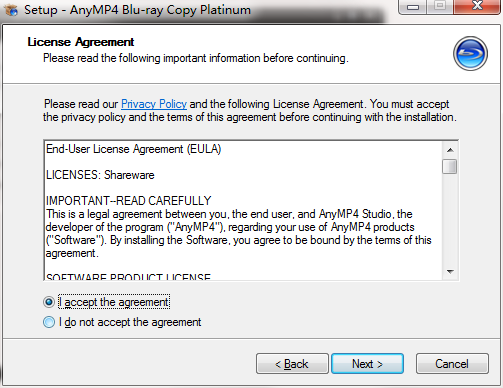The image size is (503, 388).
Task: Select the accept agreement radio button
Action: pyautogui.click(x=49, y=302)
